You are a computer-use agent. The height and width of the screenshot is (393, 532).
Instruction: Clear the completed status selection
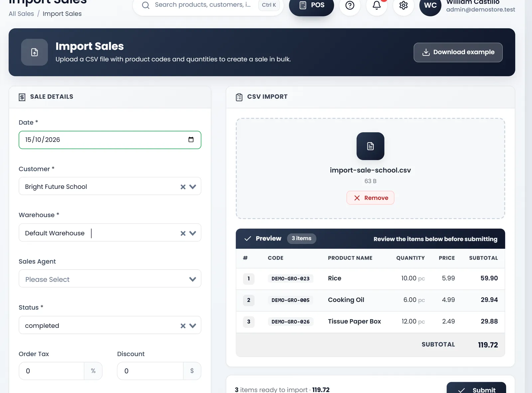(x=183, y=326)
